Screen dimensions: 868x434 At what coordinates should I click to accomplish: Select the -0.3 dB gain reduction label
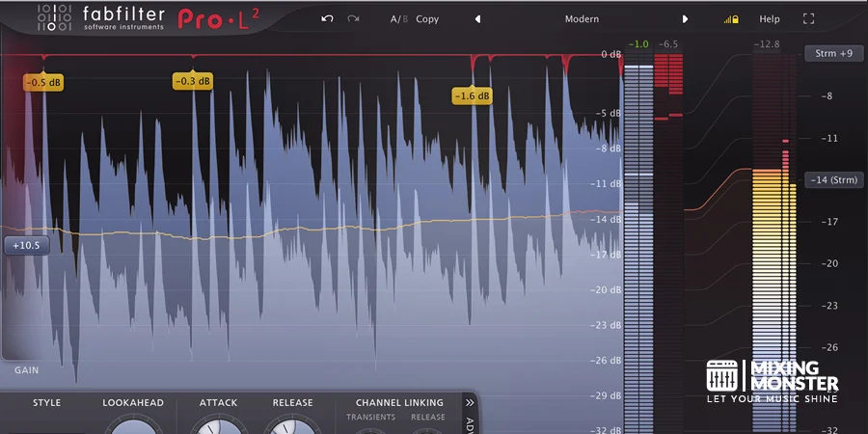(193, 81)
